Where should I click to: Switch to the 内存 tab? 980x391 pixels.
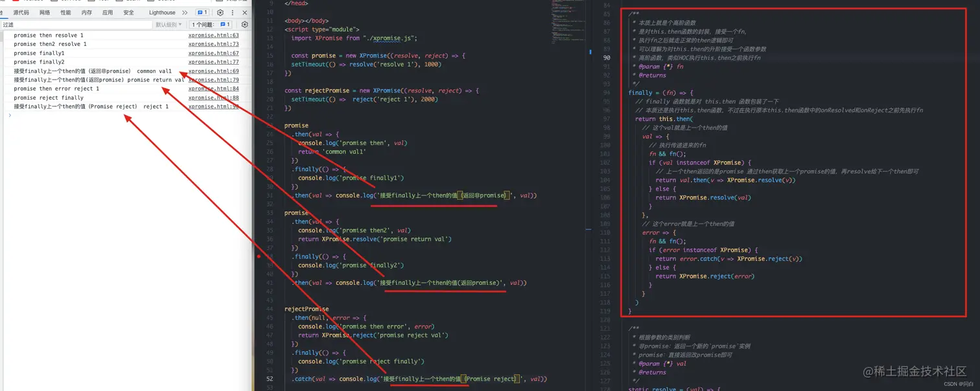(86, 12)
